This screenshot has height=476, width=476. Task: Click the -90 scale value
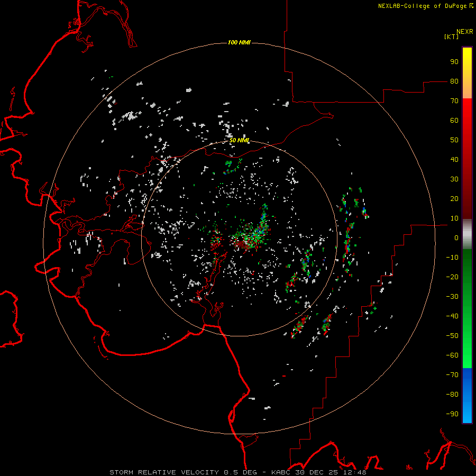(452, 414)
